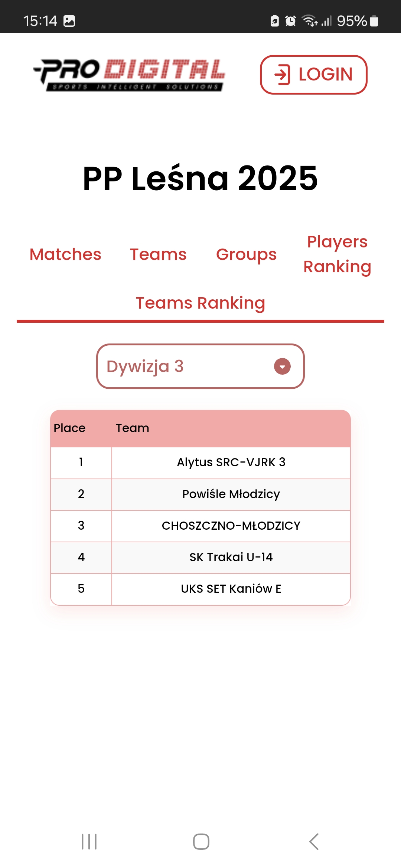Select the Alytus SRC-VJRK 3 team row
Viewport: 401px width, 868px height.
[200, 463]
